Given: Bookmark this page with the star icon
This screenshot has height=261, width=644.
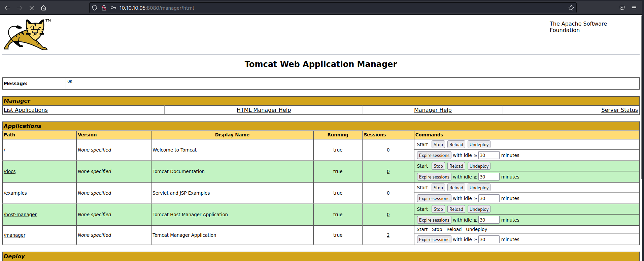Looking at the screenshot, I should 571,8.
